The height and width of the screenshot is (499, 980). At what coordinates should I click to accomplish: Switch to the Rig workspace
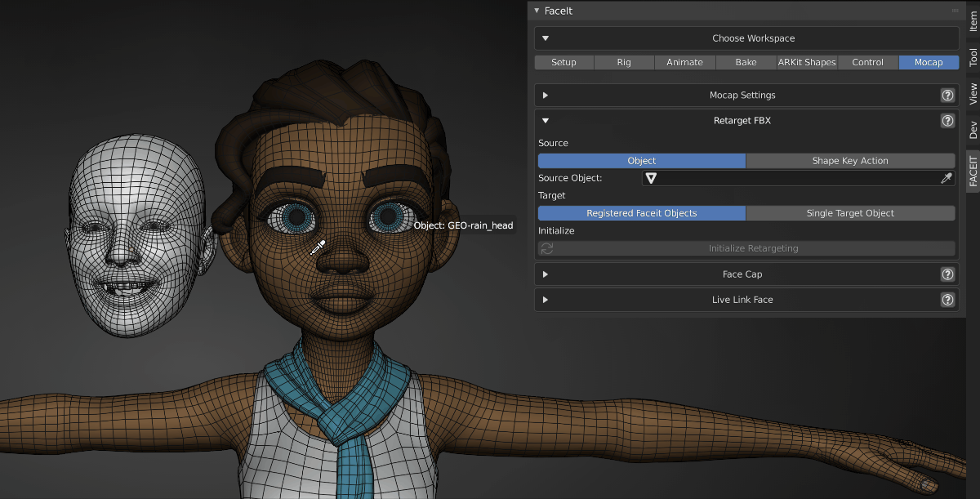coord(624,62)
